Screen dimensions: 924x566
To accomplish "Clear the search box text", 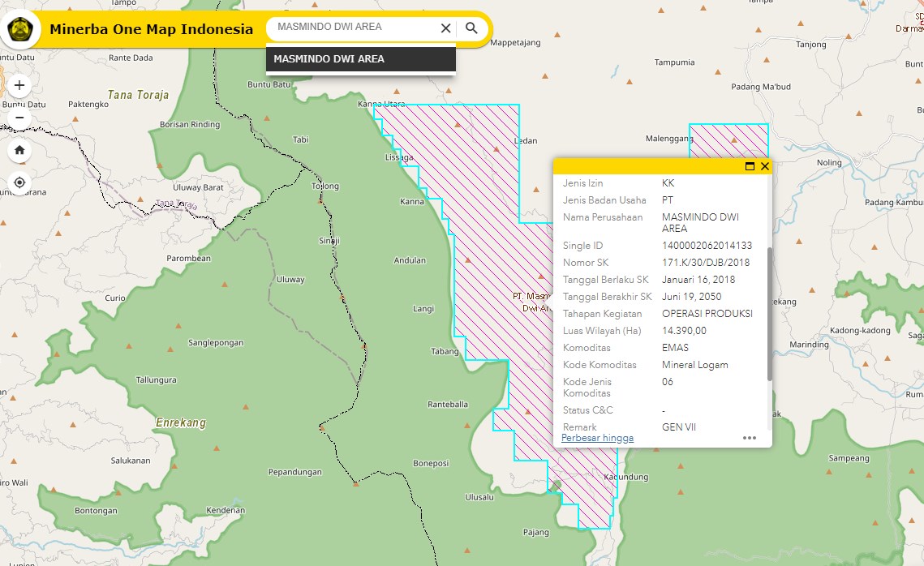I will point(446,28).
